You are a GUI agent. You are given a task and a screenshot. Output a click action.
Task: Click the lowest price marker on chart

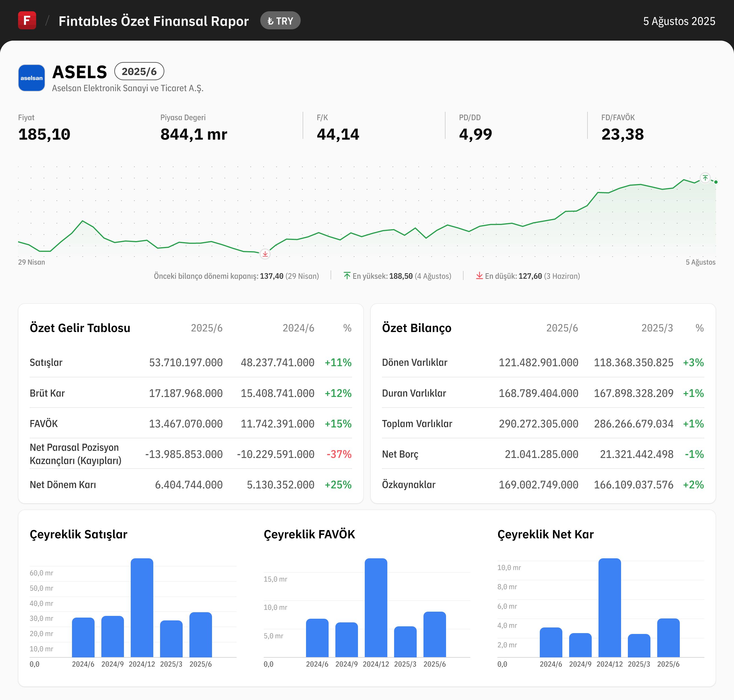coord(265,254)
